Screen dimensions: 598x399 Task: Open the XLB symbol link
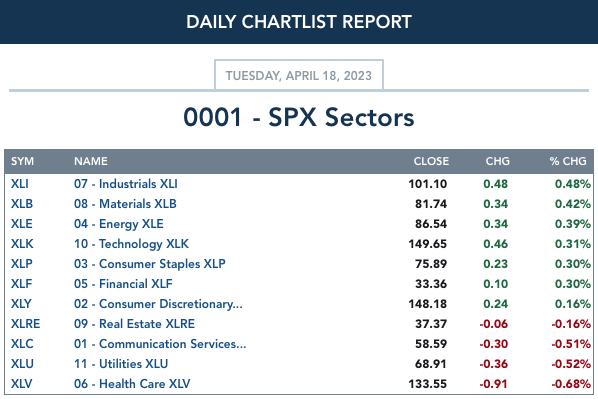click(x=22, y=204)
